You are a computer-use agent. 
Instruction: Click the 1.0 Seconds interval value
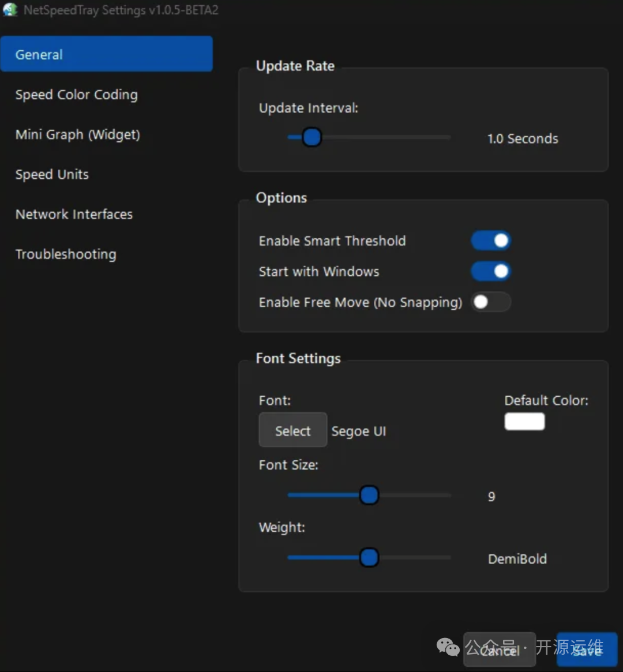522,138
